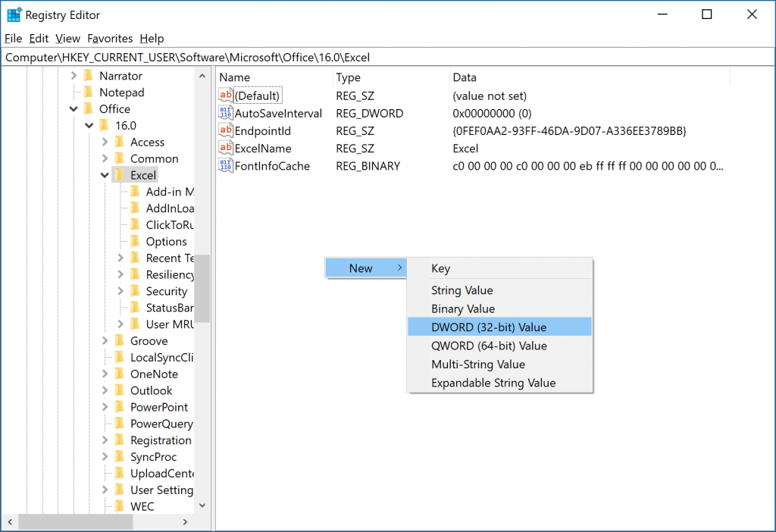Image resolution: width=776 pixels, height=532 pixels.
Task: Choose Binary Value from the submenu
Action: point(499,308)
